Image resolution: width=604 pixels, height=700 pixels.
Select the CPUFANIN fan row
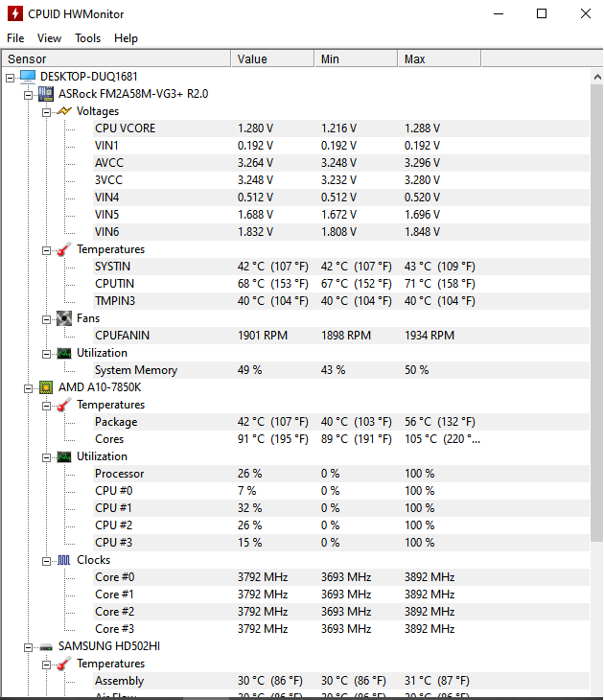(341, 336)
